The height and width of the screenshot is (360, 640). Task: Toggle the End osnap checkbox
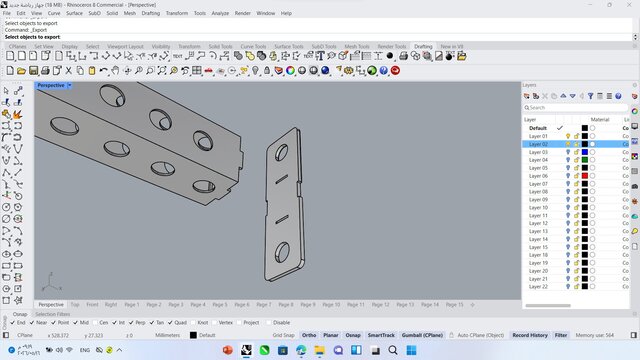point(13,322)
